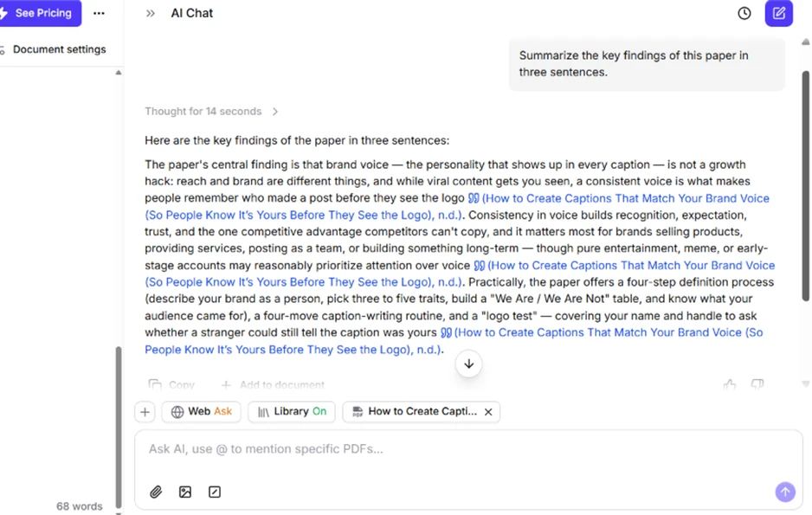Click Add to document
The width and height of the screenshot is (812, 515).
coord(273,384)
